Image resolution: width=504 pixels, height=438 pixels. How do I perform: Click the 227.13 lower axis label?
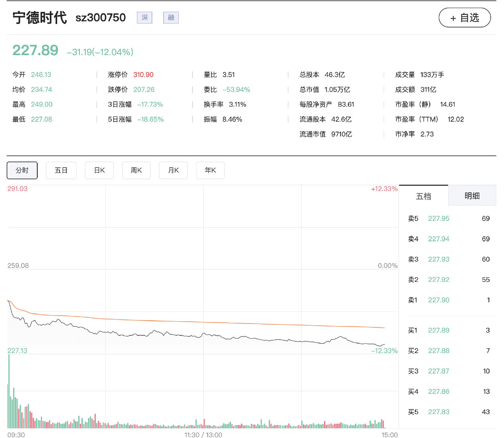17,351
